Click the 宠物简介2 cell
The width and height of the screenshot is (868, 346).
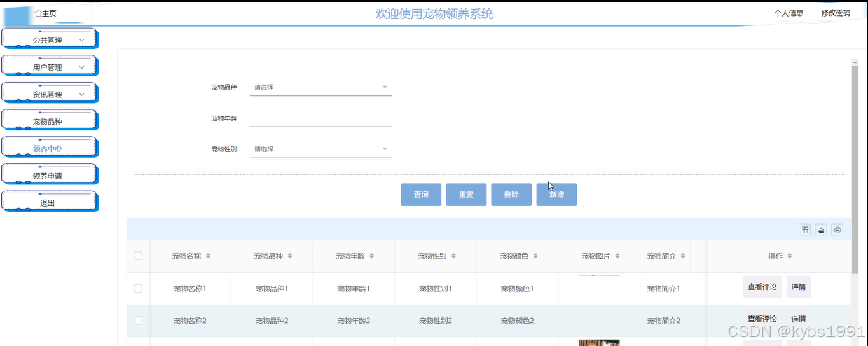664,321
